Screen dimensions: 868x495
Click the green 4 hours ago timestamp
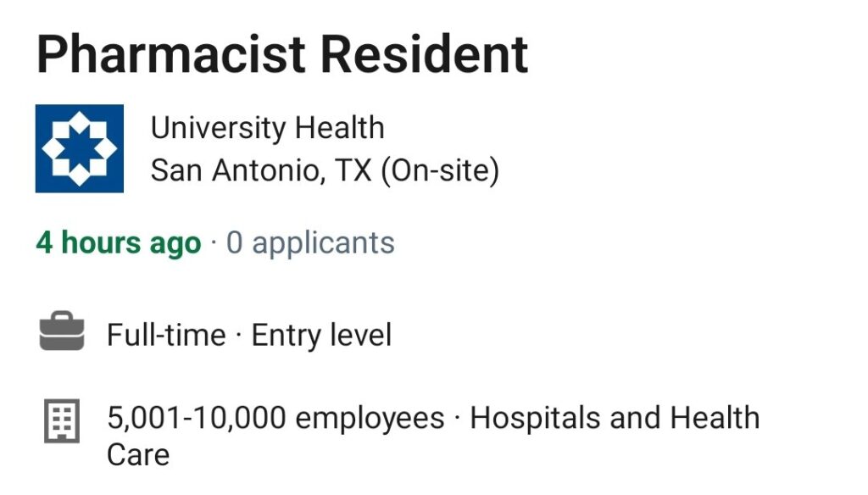(119, 243)
